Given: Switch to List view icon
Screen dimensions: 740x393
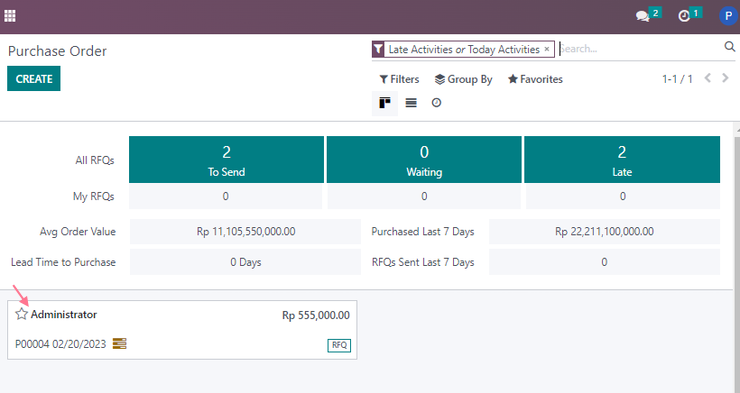Looking at the screenshot, I should click(x=411, y=103).
